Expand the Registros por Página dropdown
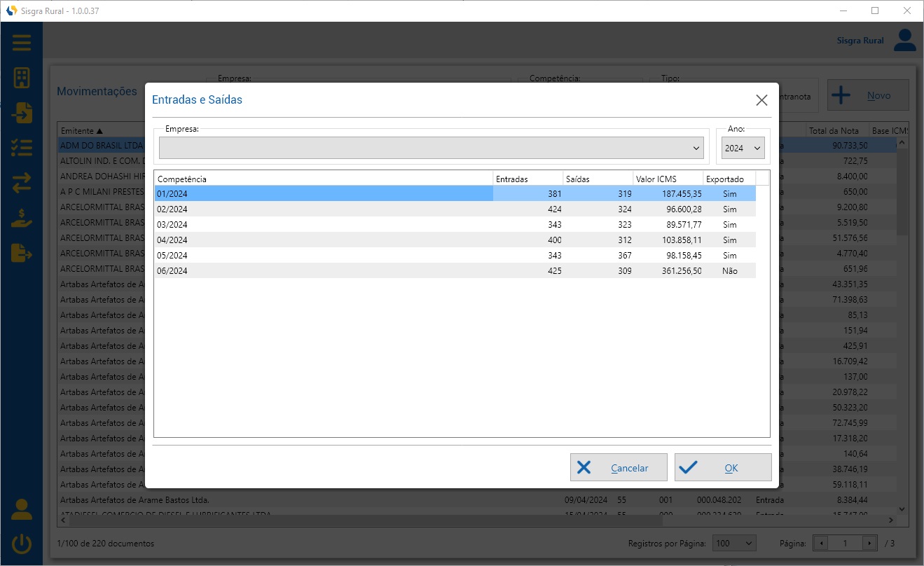Viewport: 924px width, 566px height. point(734,543)
